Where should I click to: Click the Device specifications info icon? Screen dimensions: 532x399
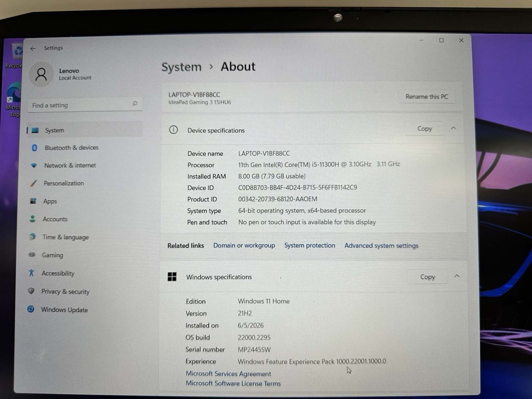click(174, 130)
